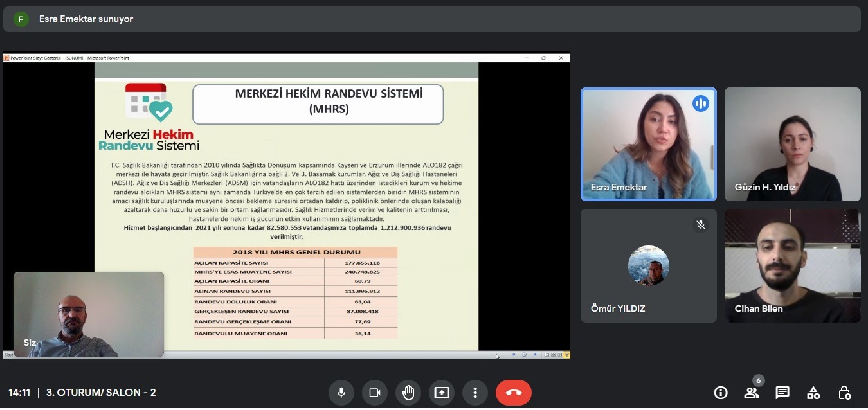
Task: Click PowerPoint's highlighted Slide Show view button
Action: [x=566, y=355]
